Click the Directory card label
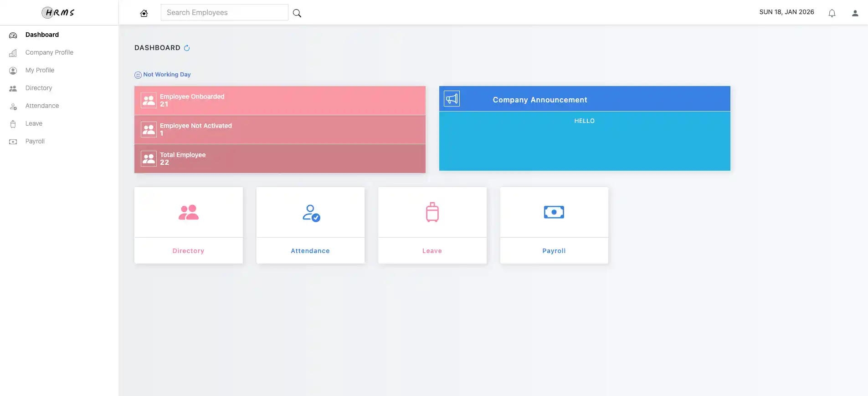Image resolution: width=868 pixels, height=396 pixels. pyautogui.click(x=188, y=251)
